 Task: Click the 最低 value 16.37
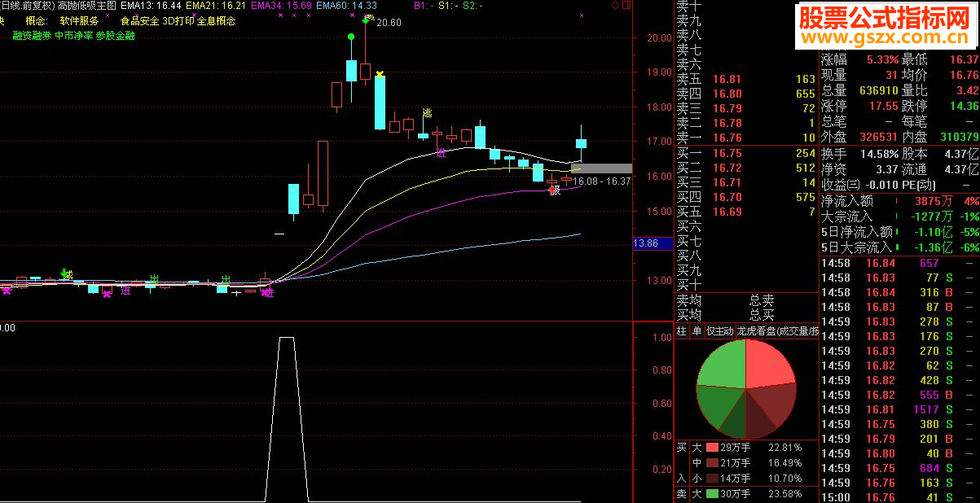click(964, 60)
